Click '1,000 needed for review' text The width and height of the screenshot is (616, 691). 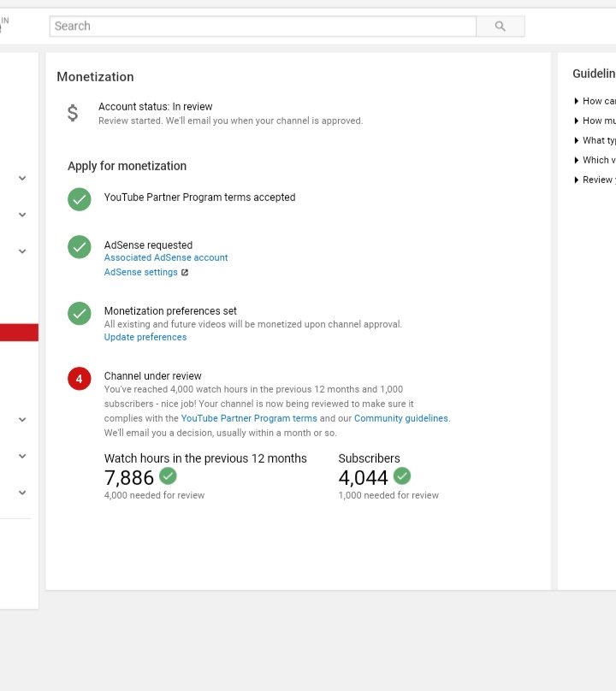coord(388,495)
